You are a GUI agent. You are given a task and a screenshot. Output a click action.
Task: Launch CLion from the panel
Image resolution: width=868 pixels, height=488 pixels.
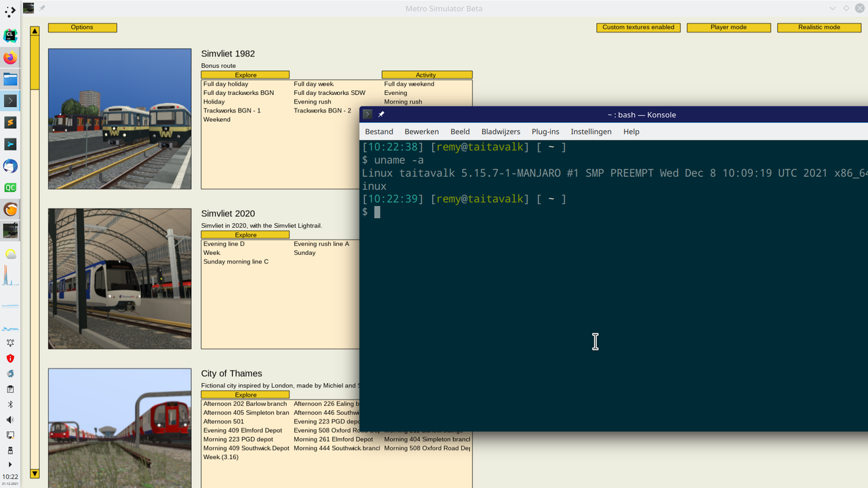(x=10, y=36)
